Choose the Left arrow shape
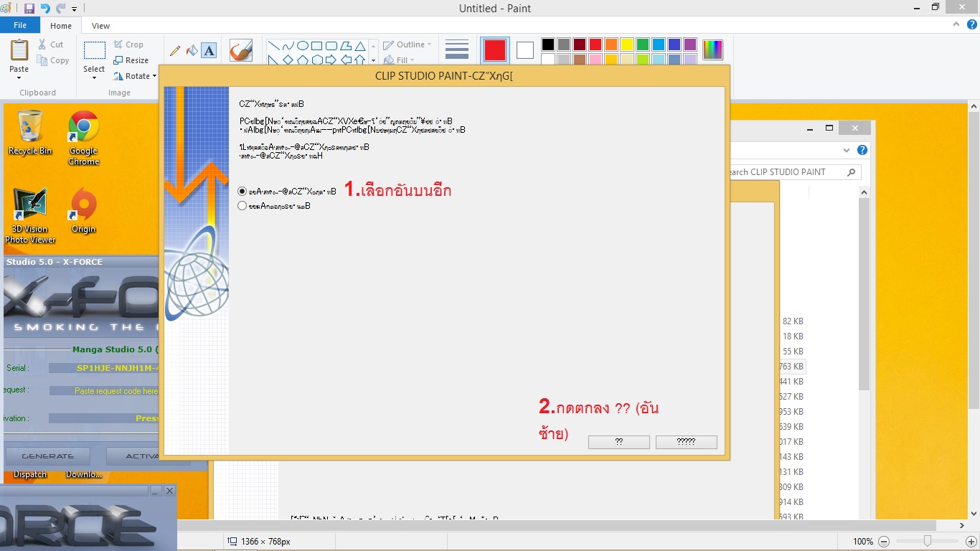 [x=346, y=60]
